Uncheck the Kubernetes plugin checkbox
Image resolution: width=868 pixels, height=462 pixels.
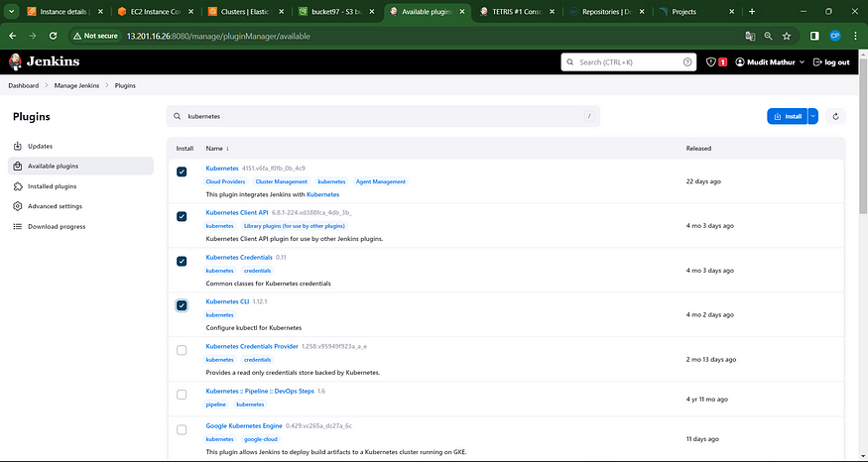182,173
